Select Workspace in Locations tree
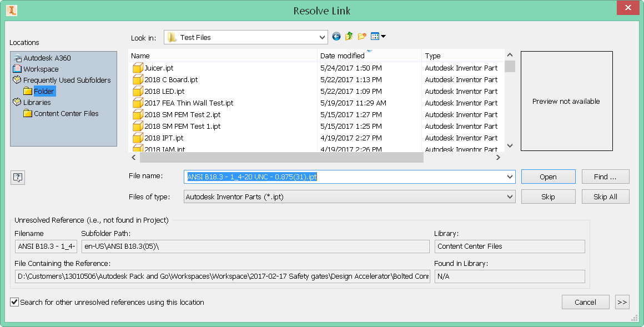The height and width of the screenshot is (327, 644). click(x=41, y=69)
